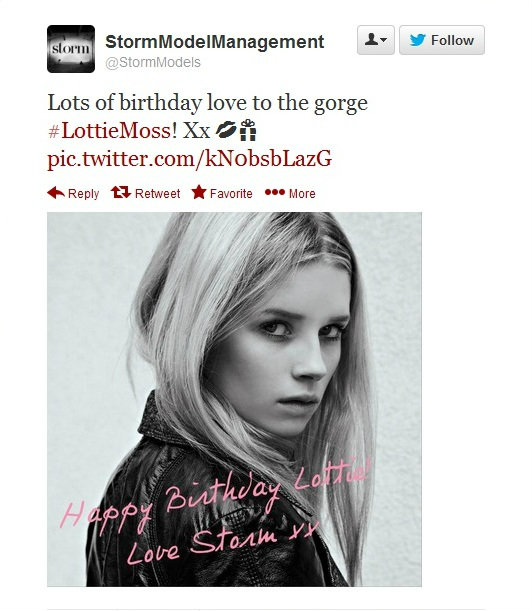Open the #LottieMoss hashtag link
532x611 pixels.
(x=109, y=130)
